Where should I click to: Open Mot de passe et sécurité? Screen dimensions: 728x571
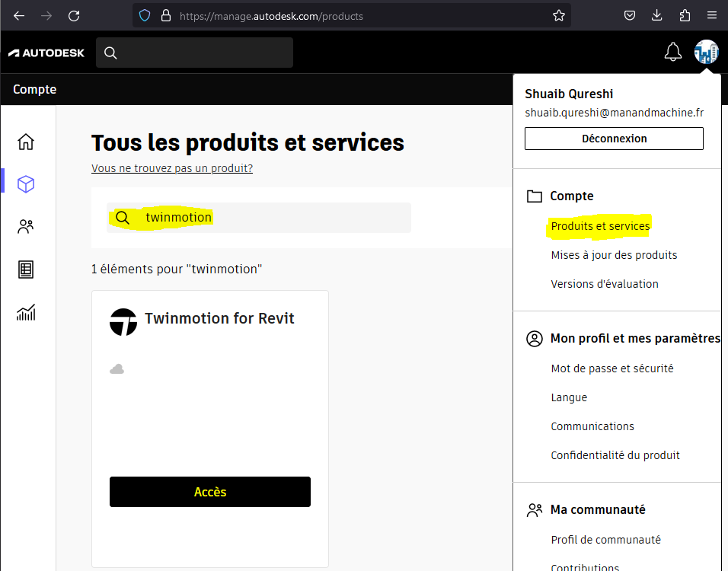[x=612, y=368]
